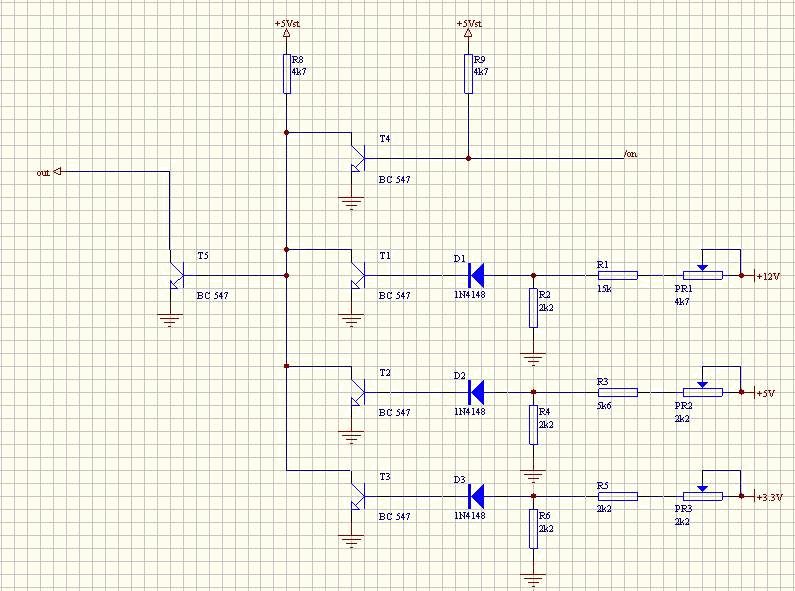Click ground symbol under R4
The width and height of the screenshot is (795, 591).
[x=533, y=476]
